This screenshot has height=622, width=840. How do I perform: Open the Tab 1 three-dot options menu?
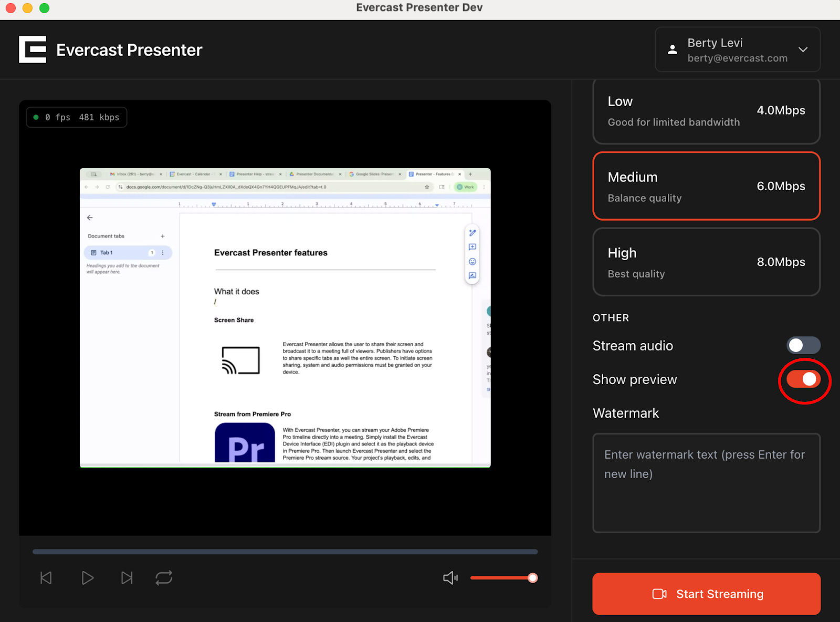(163, 253)
